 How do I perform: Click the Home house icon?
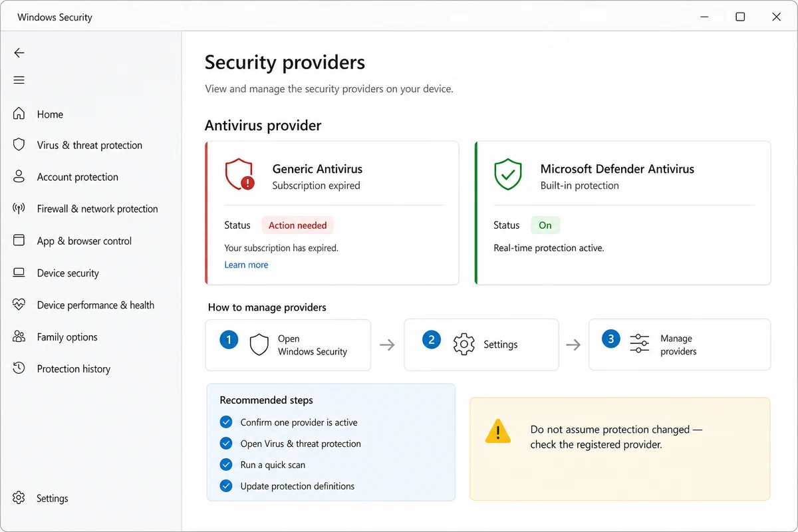point(19,114)
